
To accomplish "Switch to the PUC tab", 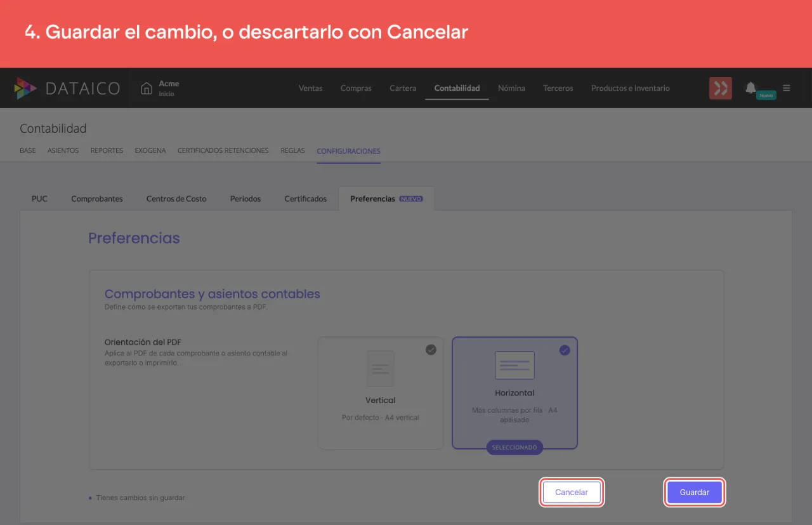I will [39, 199].
